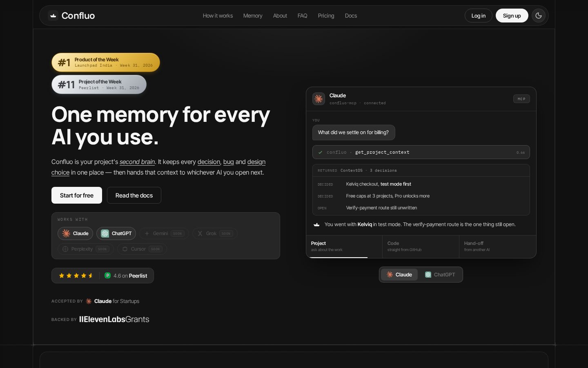This screenshot has width=588, height=368.
Task: Click the Log in button
Action: point(479,16)
